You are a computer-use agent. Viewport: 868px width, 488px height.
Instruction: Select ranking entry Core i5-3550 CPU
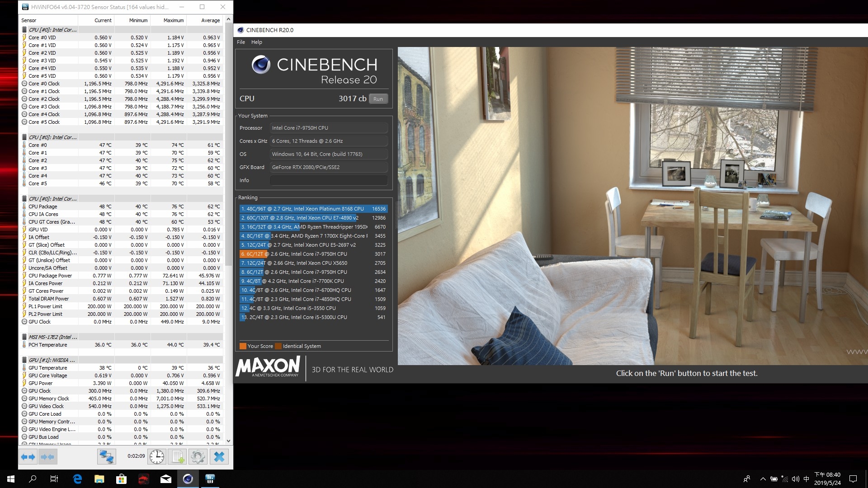pyautogui.click(x=313, y=308)
